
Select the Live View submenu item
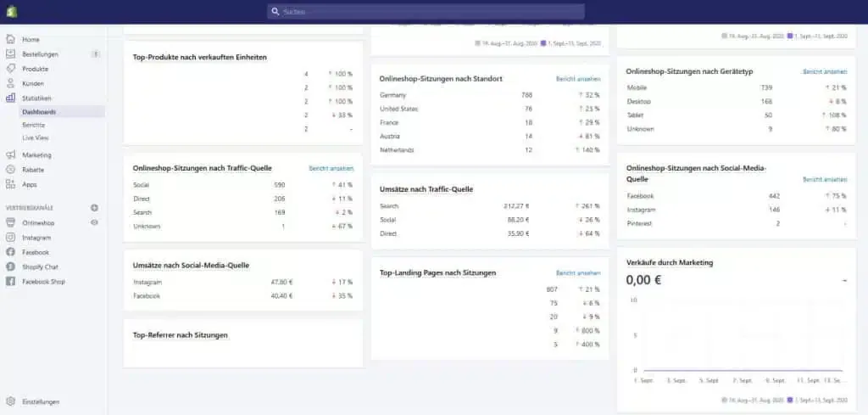click(x=35, y=137)
